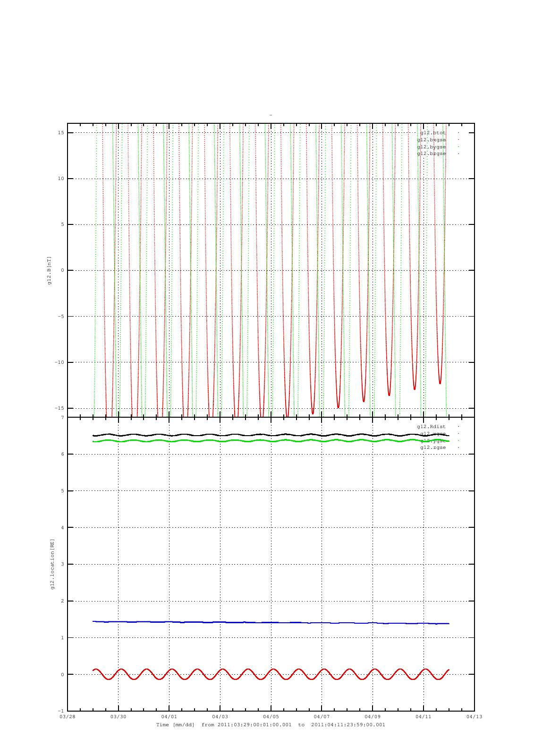
Task: Click the 04/05 date tick label
Action: 271,717
